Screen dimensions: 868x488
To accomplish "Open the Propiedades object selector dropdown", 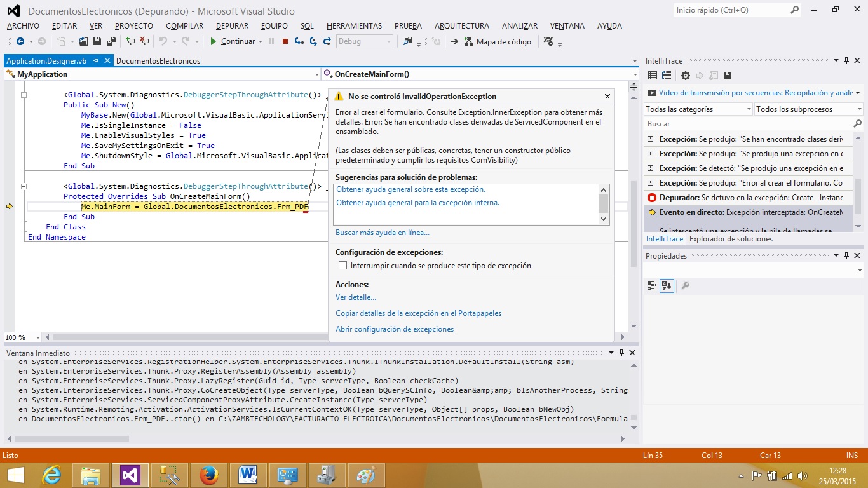I will click(x=858, y=271).
